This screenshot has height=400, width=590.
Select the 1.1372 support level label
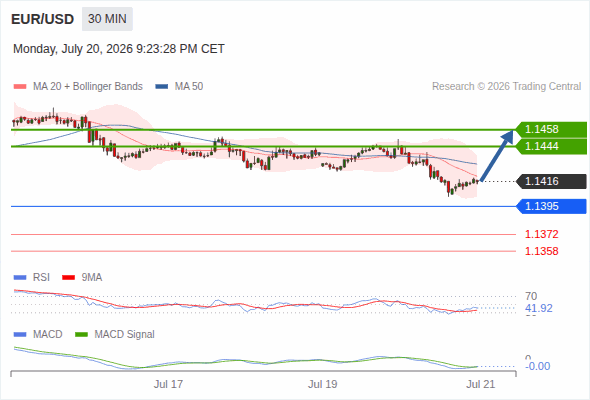[x=541, y=234]
